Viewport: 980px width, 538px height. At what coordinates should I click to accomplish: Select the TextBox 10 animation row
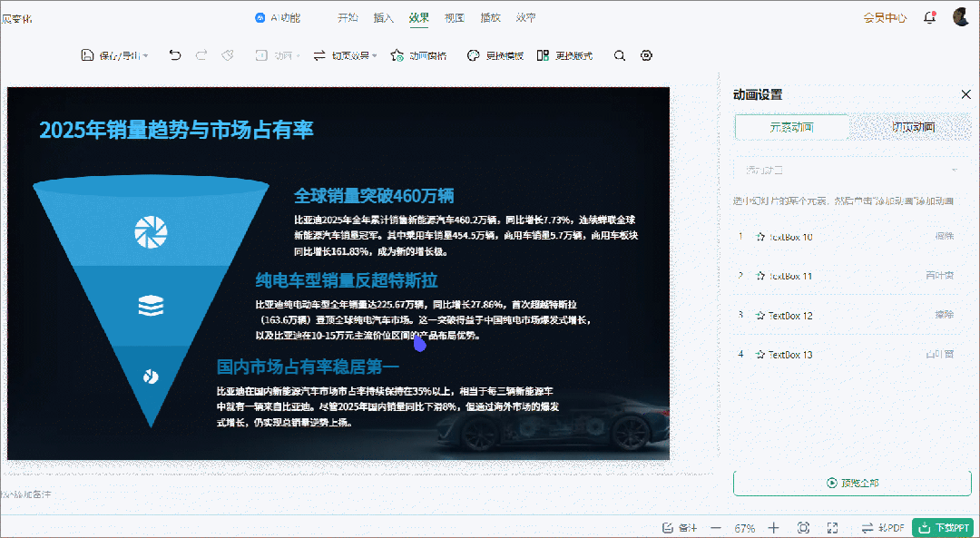point(847,237)
